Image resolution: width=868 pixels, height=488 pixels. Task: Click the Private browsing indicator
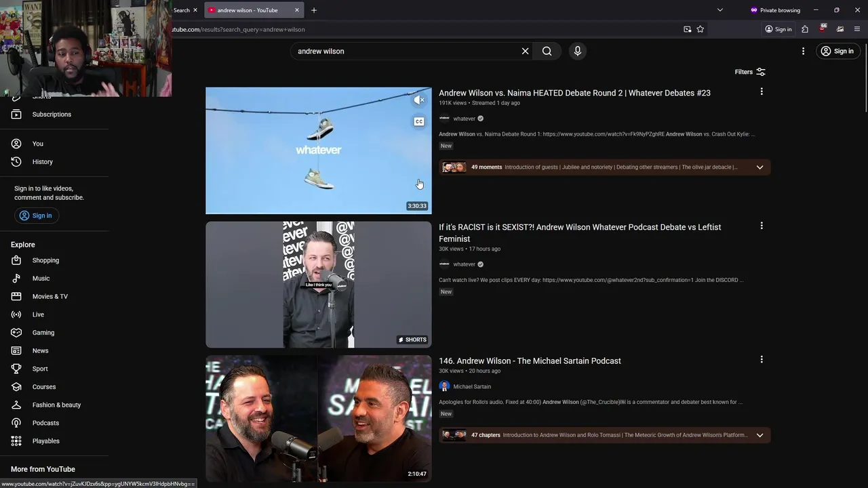click(x=775, y=10)
